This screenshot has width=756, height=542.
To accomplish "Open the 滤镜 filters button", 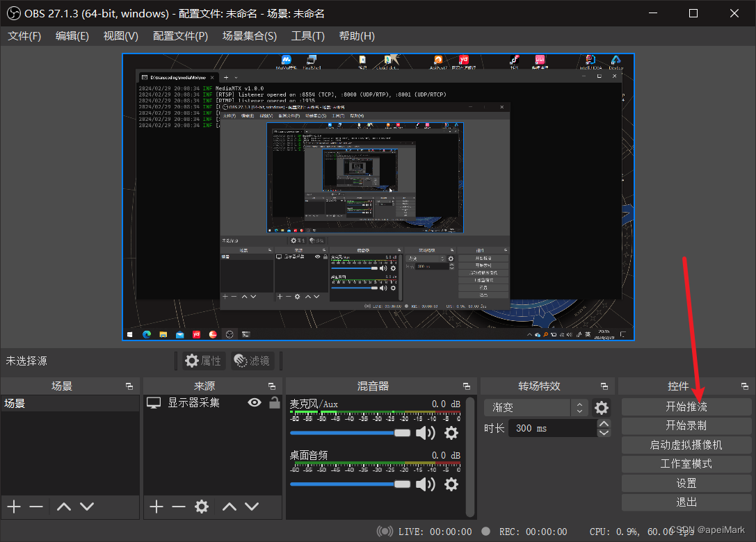I will click(x=252, y=361).
